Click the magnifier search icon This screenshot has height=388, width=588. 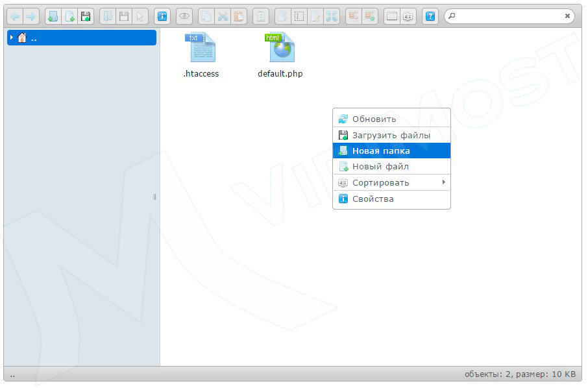[x=452, y=16]
